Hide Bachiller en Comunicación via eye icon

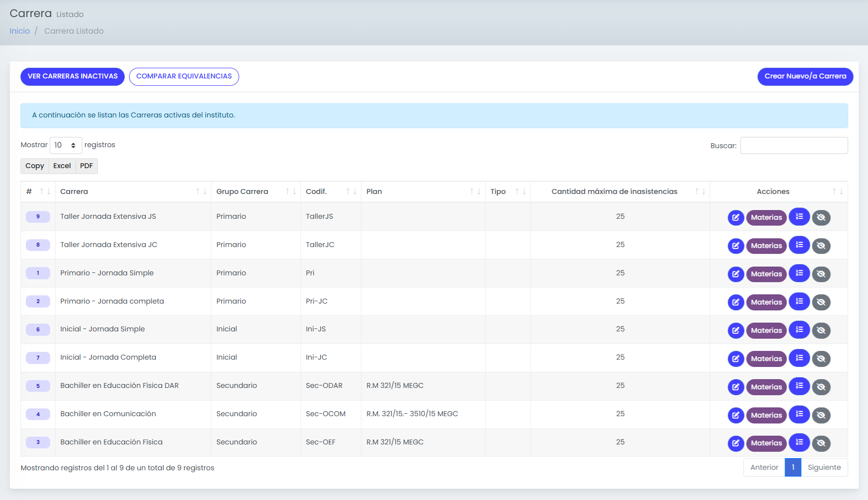821,415
